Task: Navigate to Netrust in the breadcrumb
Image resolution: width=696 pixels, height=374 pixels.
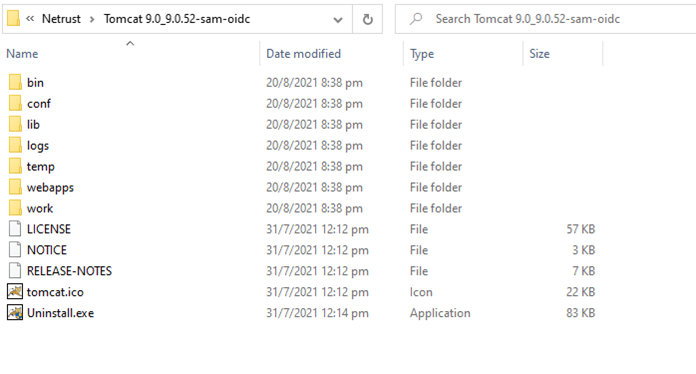Action: [x=61, y=19]
